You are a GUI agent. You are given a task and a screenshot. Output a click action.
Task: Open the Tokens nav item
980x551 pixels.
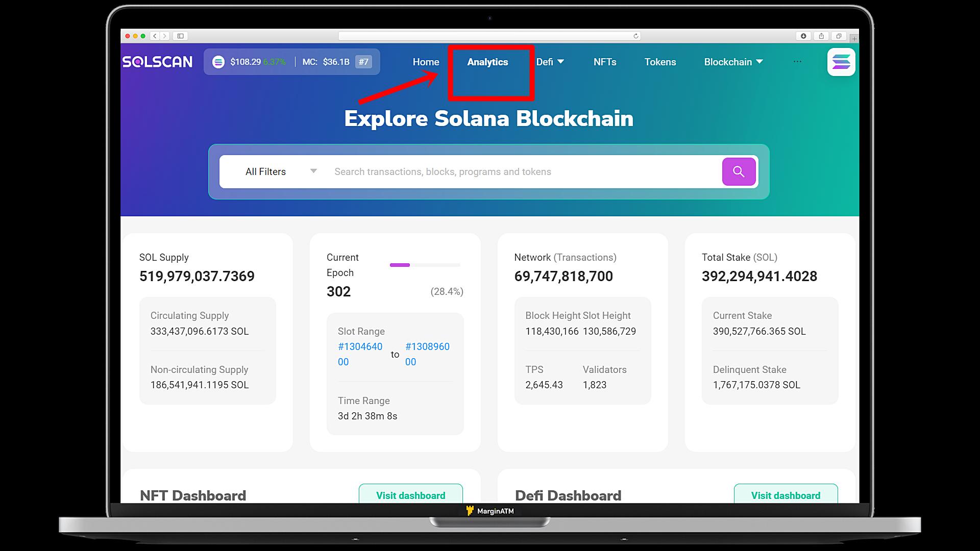[660, 62]
